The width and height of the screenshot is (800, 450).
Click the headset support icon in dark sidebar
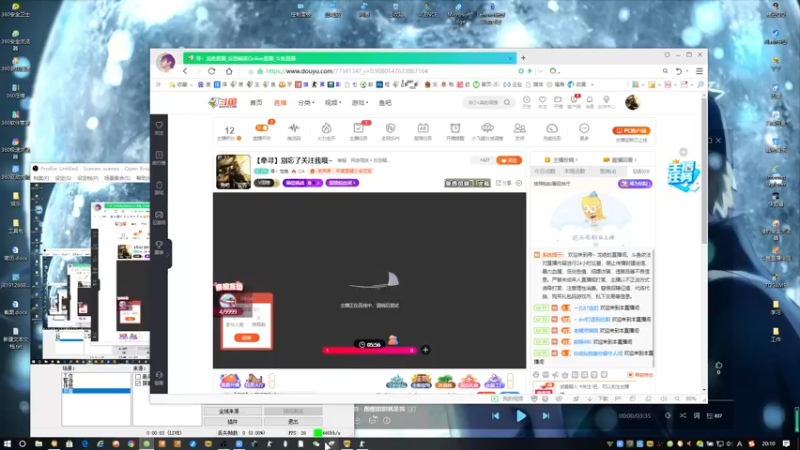(x=159, y=375)
